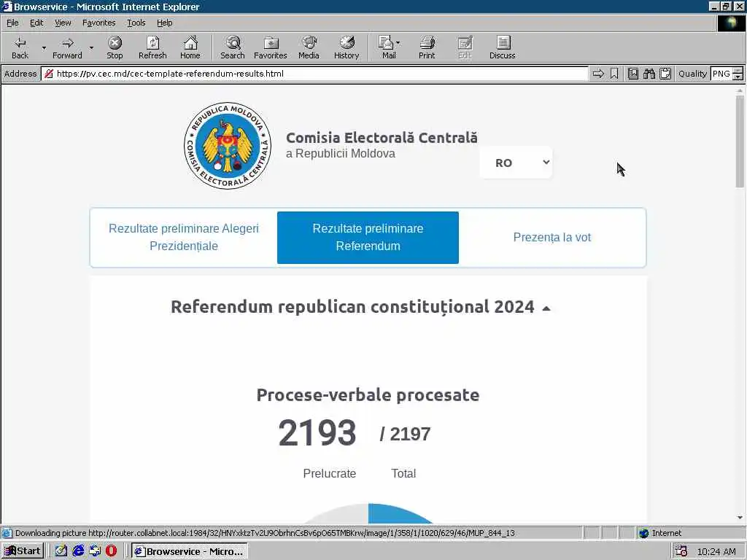The image size is (747, 560).
Task: Click the vertical scrollbar thumb
Action: click(740, 141)
